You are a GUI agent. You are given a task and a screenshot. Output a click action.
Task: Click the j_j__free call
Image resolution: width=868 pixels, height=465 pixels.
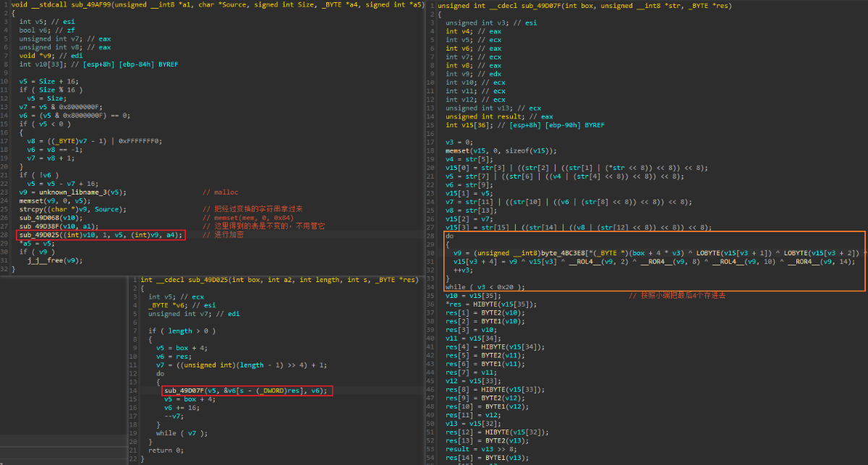tap(46, 260)
